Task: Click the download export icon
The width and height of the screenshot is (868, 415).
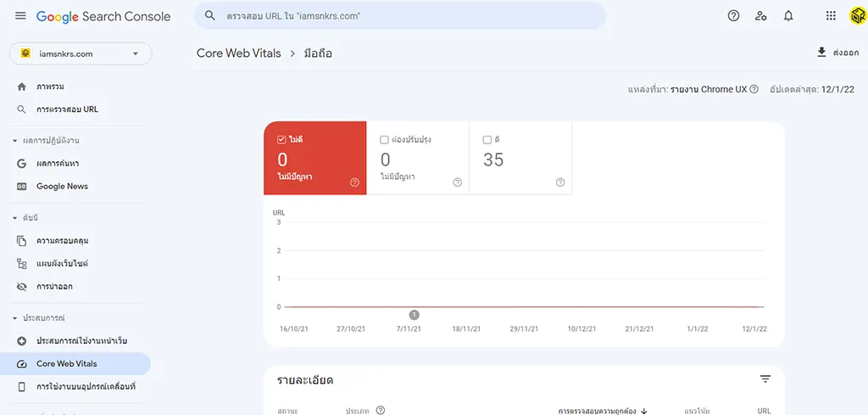Action: pyautogui.click(x=821, y=52)
